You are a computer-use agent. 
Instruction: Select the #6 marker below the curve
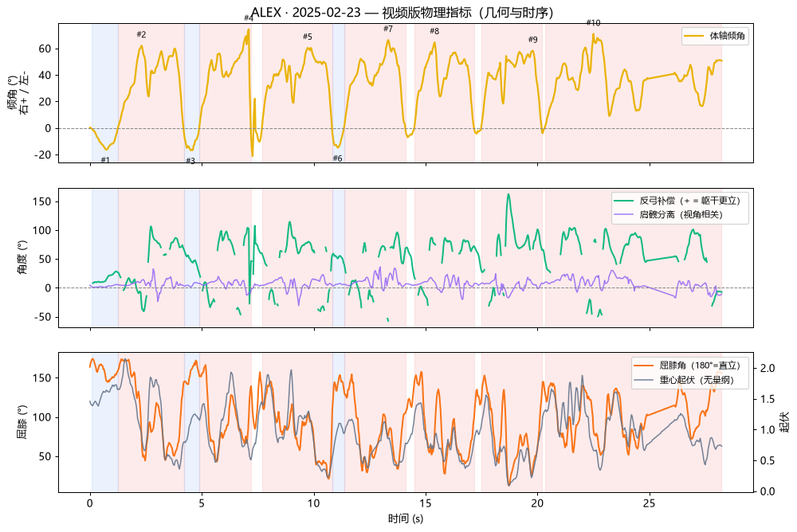337,158
